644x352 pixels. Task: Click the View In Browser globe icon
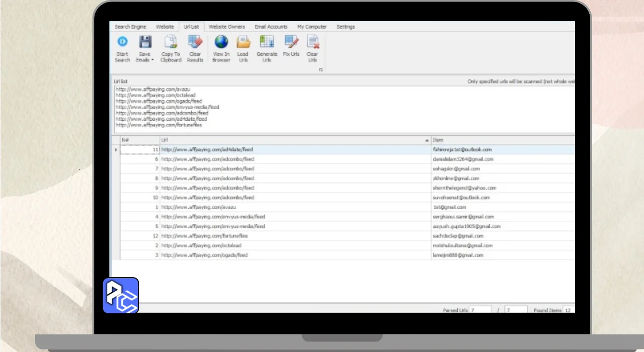pos(221,42)
